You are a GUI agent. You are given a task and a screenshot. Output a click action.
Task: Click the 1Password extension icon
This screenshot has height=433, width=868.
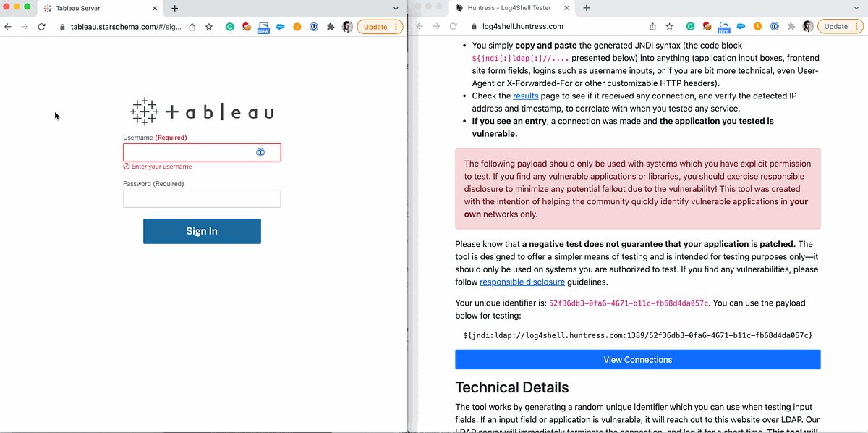pyautogui.click(x=313, y=25)
